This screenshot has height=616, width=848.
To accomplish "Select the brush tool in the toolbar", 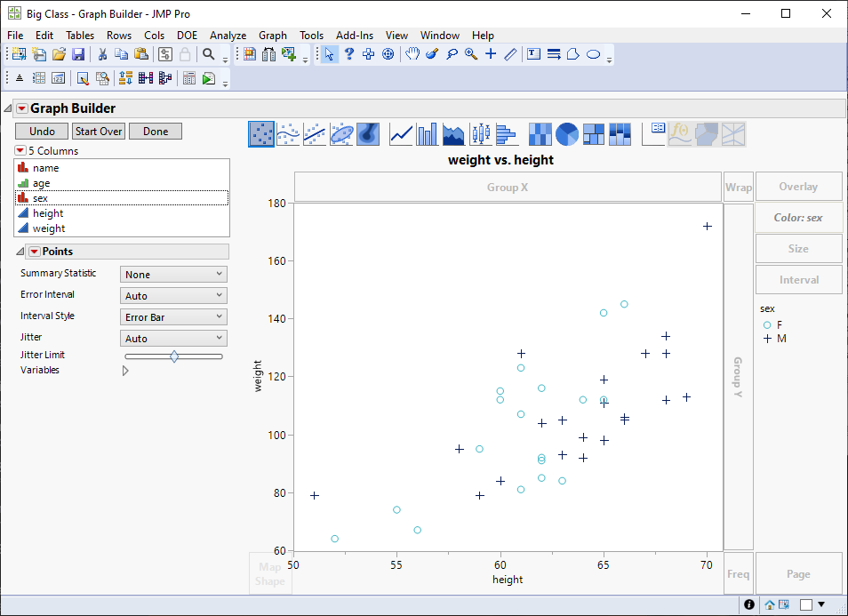I will (432, 54).
